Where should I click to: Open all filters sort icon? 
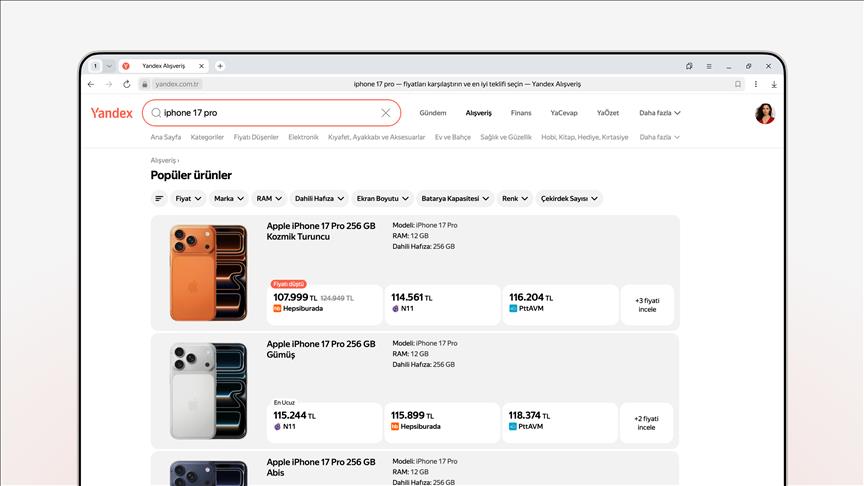pos(159,198)
